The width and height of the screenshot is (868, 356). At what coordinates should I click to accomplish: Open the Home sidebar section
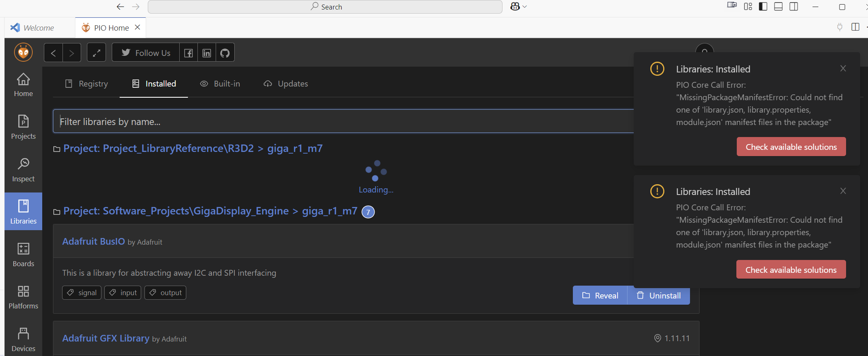[x=23, y=85]
